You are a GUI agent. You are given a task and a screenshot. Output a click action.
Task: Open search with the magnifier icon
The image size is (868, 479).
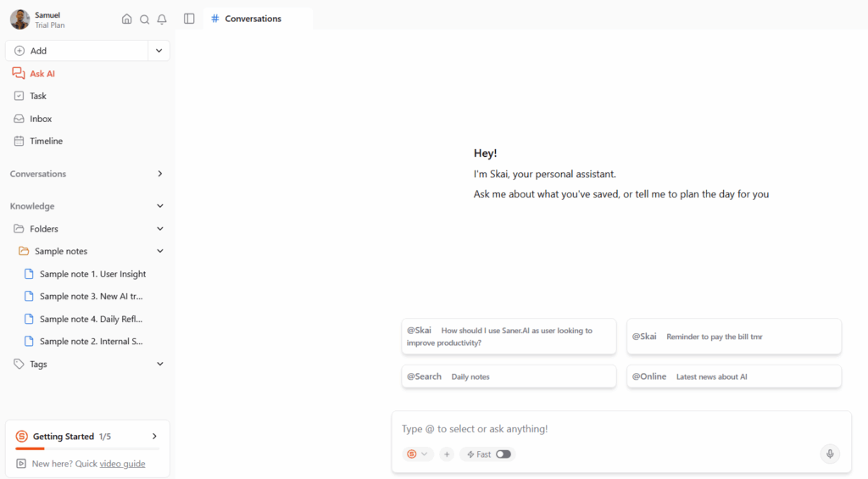(x=144, y=19)
